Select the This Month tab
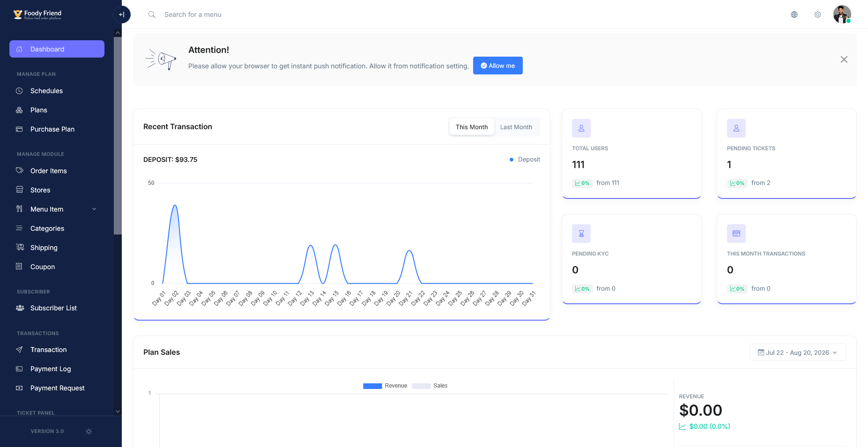Image resolution: width=868 pixels, height=447 pixels. pos(472,127)
